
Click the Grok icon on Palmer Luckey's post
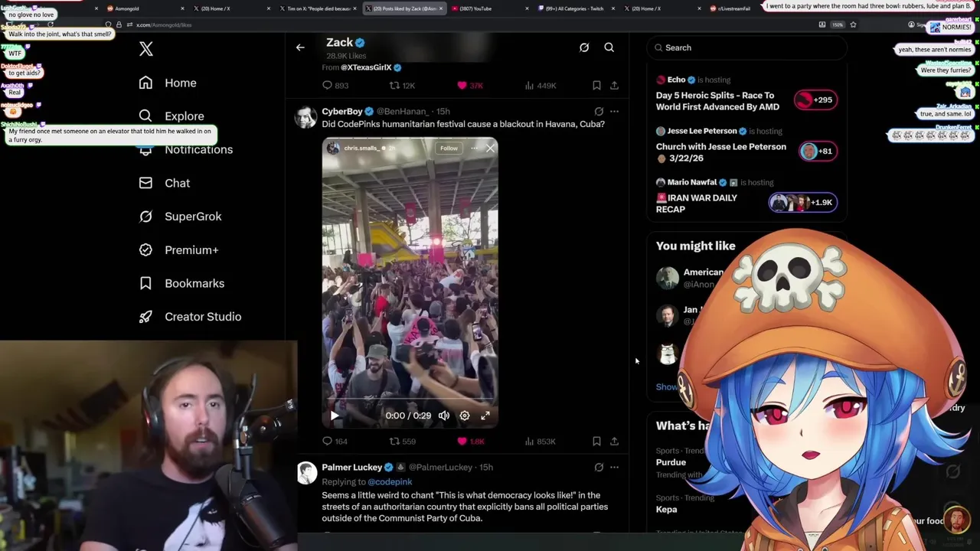click(x=599, y=468)
